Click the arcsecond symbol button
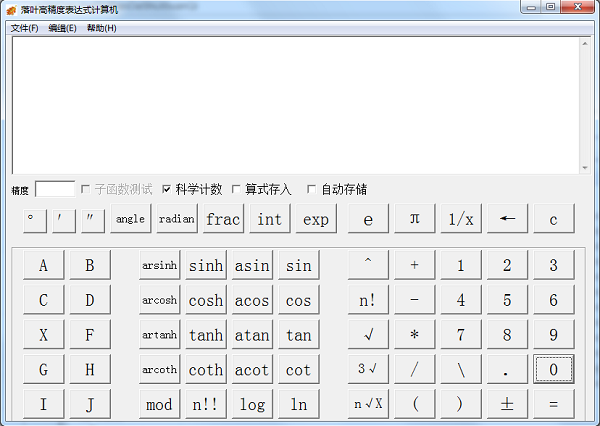Screen dimensions: 600x426 coord(93,221)
